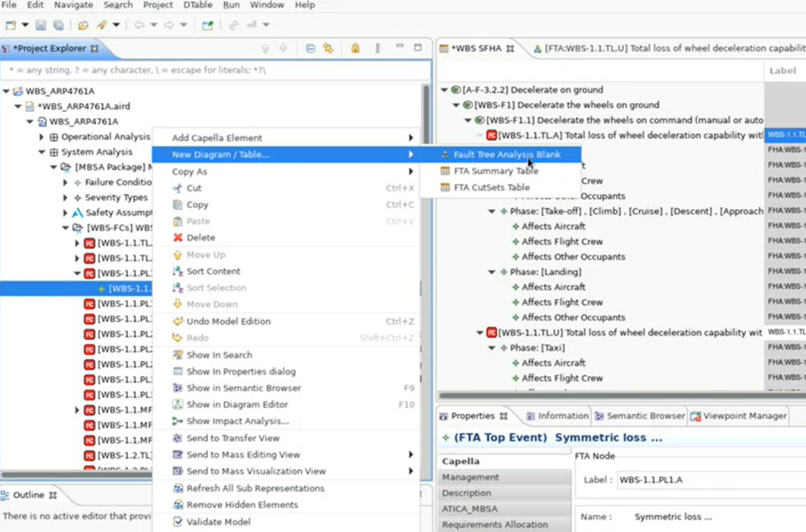806x532 pixels.
Task: Click the Delete red X icon
Action: click(x=178, y=238)
